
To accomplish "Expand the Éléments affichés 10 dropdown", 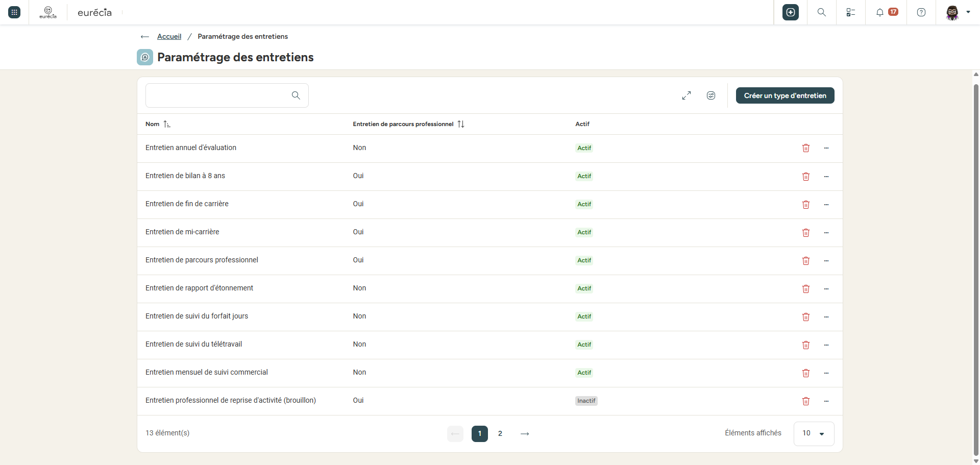I will pyautogui.click(x=814, y=433).
